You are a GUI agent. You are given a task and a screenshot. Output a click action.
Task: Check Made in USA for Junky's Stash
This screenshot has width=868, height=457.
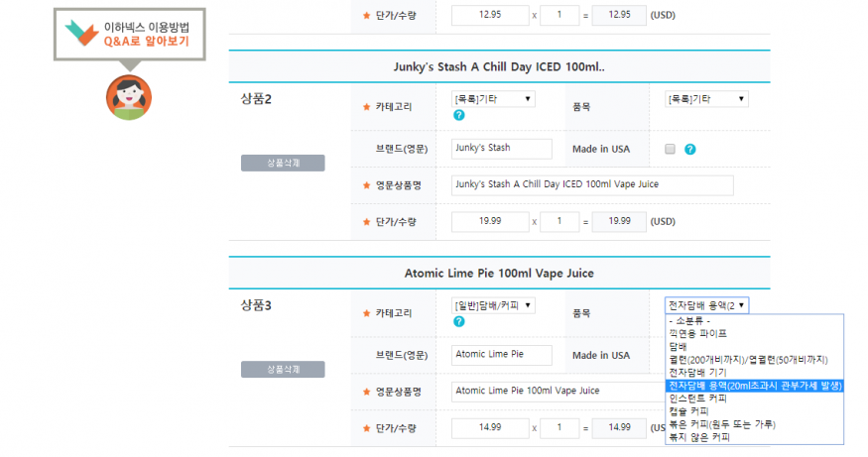coord(670,150)
